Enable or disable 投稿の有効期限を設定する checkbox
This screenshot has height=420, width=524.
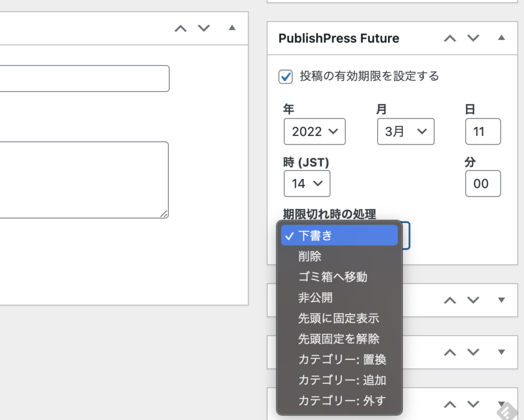285,77
